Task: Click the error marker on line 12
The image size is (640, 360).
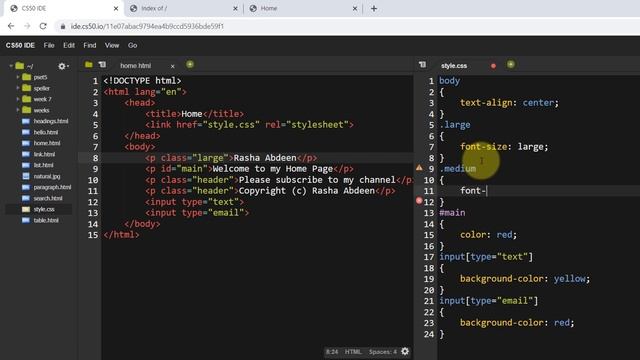Action: tap(419, 201)
